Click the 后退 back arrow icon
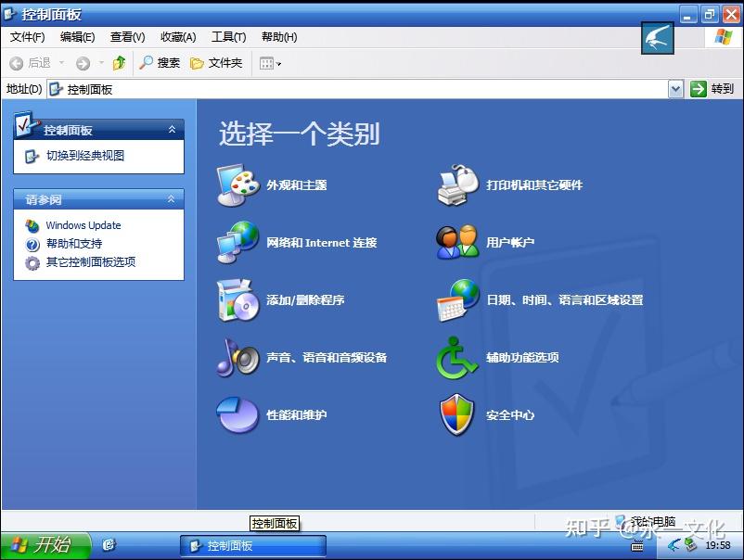Viewport: 744px width, 560px height. pyautogui.click(x=16, y=63)
